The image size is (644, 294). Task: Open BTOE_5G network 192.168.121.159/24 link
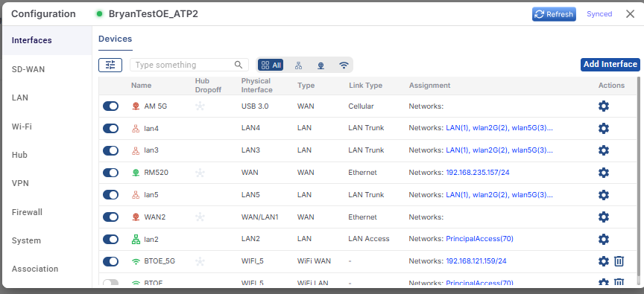[476, 261]
